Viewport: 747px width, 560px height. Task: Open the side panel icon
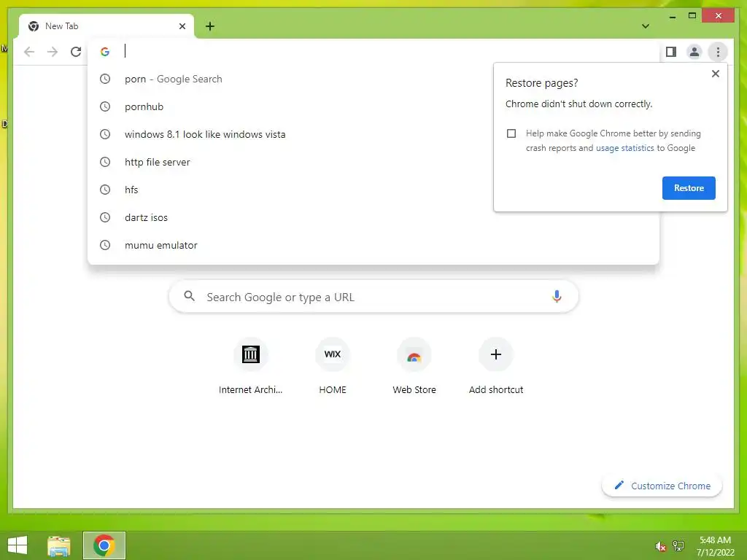[x=671, y=52]
